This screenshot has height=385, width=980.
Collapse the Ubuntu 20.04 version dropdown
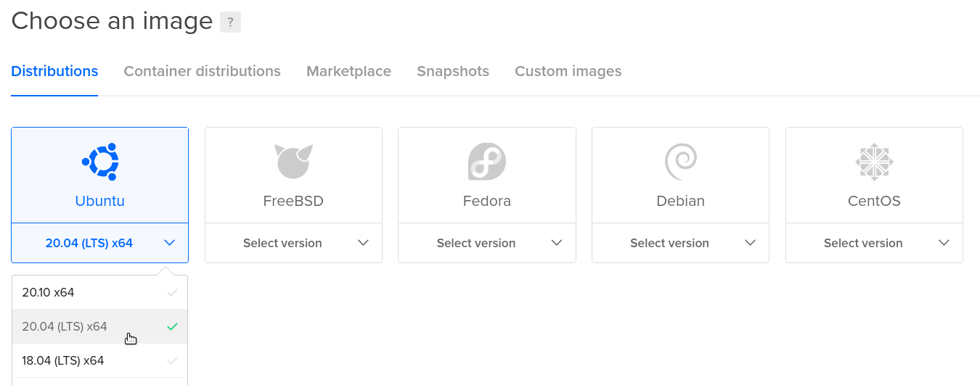tap(100, 243)
